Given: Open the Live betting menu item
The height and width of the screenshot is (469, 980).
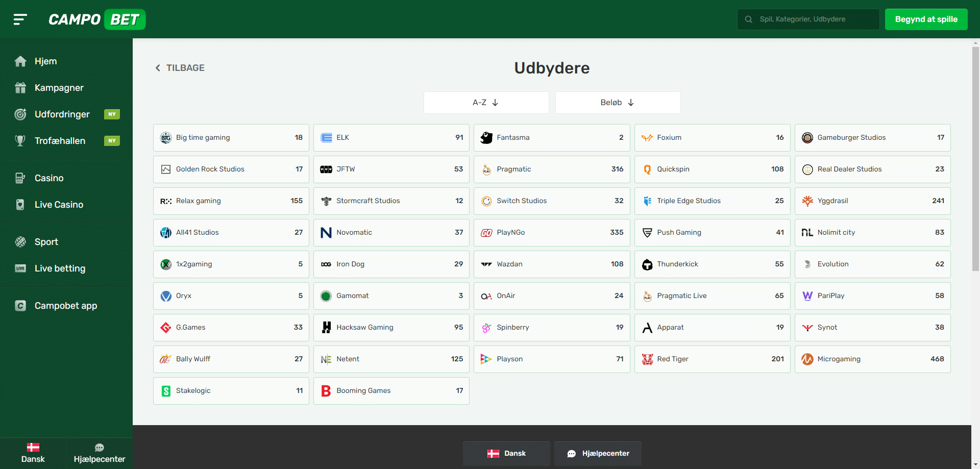Looking at the screenshot, I should tap(66, 268).
